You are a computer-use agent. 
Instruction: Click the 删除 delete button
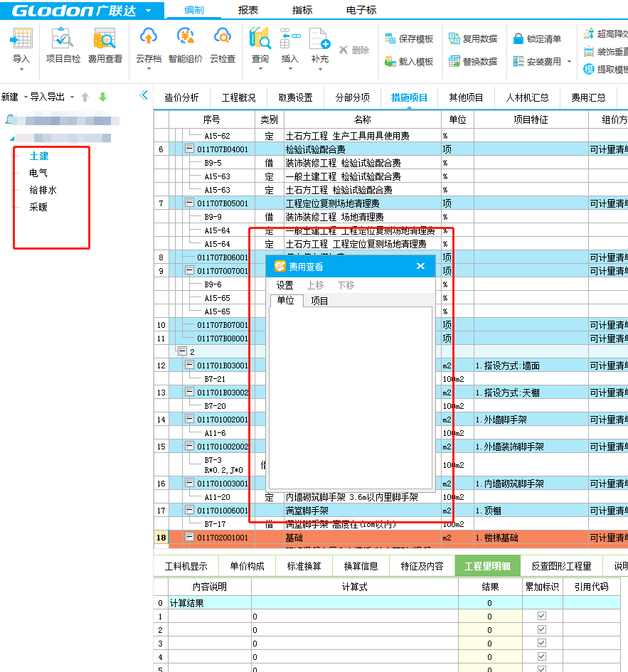[354, 50]
